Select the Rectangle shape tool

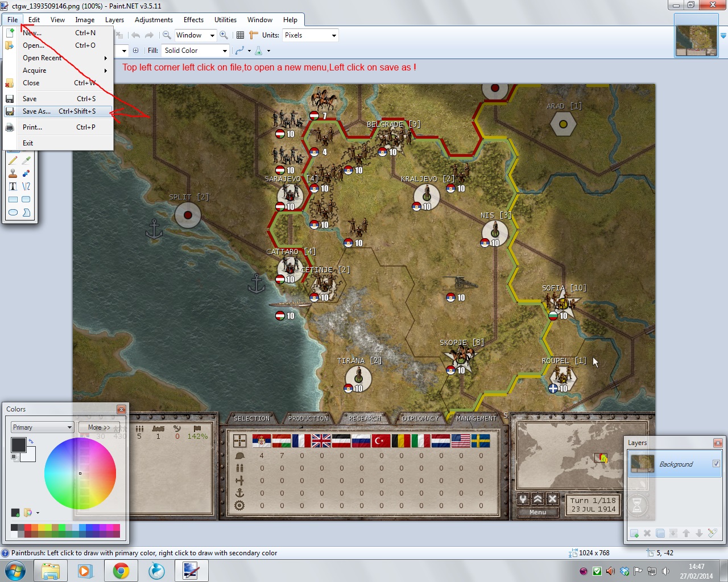click(13, 199)
